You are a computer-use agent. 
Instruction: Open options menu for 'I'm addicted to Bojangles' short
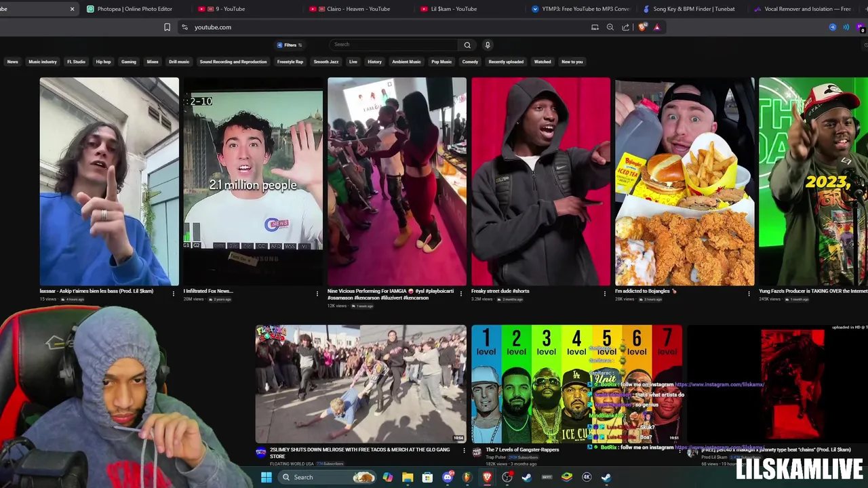coord(749,293)
